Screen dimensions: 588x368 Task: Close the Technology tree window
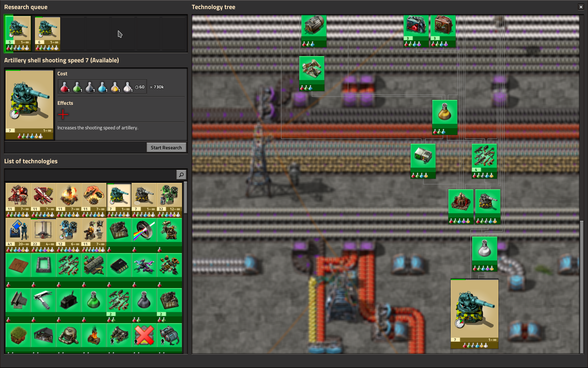[581, 7]
